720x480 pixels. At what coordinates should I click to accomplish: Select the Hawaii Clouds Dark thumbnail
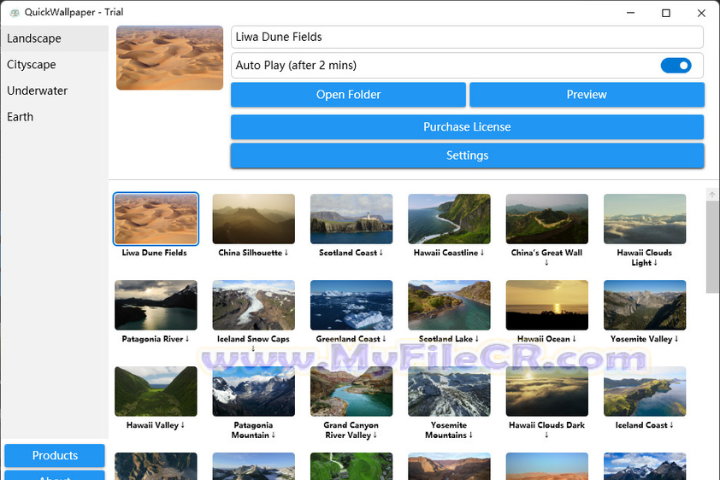click(x=547, y=391)
